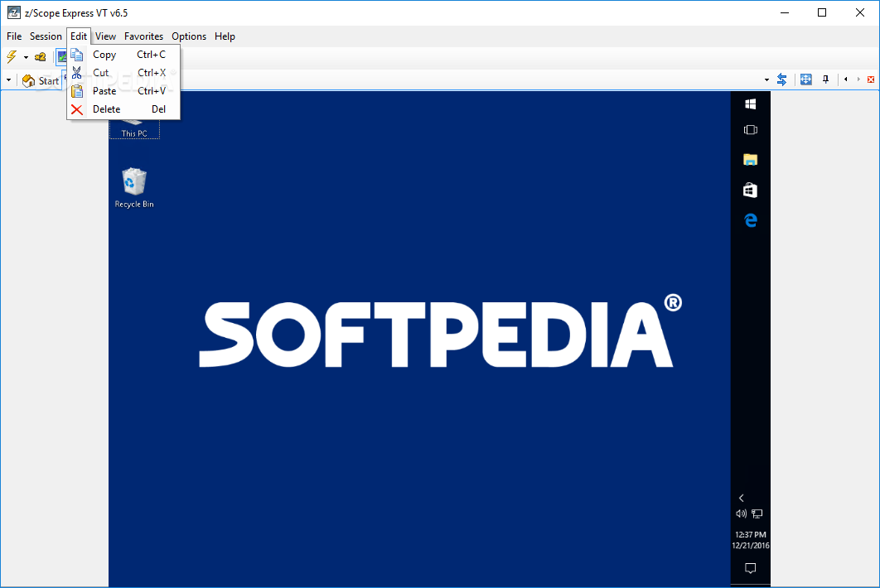Click the 12:37 PM clock
This screenshot has width=880, height=588.
pos(751,535)
